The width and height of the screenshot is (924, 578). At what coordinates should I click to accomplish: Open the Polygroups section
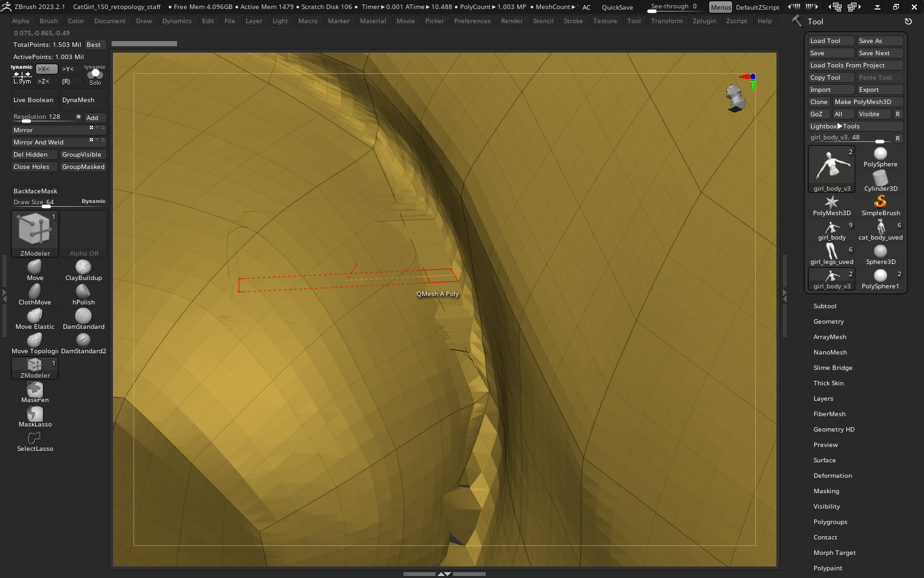[x=830, y=522]
